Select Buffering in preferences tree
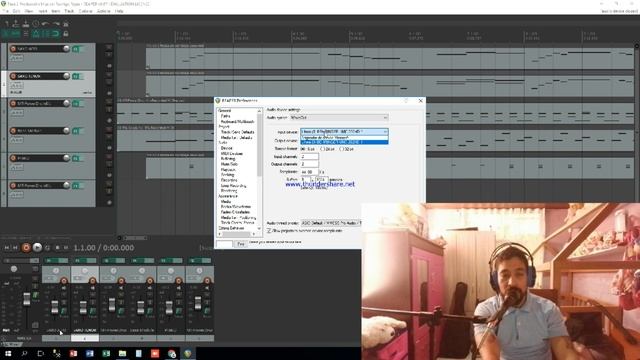Image resolution: width=640 pixels, height=360 pixels. pyautogui.click(x=228, y=159)
